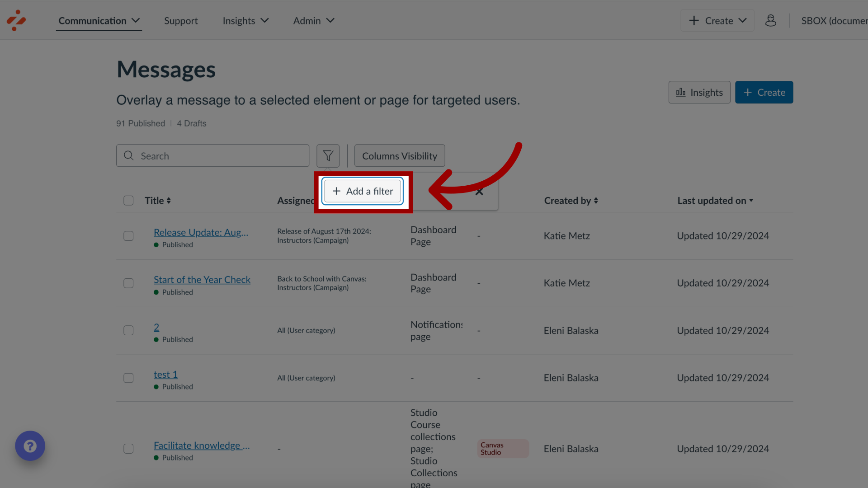This screenshot has height=488, width=868.
Task: Open the test 1 message link
Action: pos(165,375)
